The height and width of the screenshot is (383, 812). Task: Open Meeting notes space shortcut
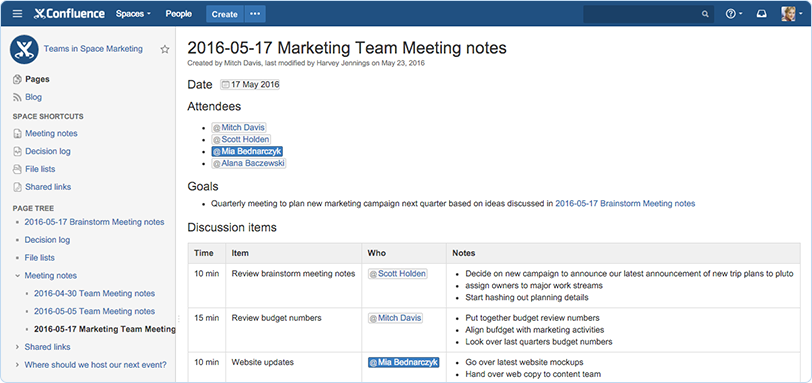click(x=51, y=134)
